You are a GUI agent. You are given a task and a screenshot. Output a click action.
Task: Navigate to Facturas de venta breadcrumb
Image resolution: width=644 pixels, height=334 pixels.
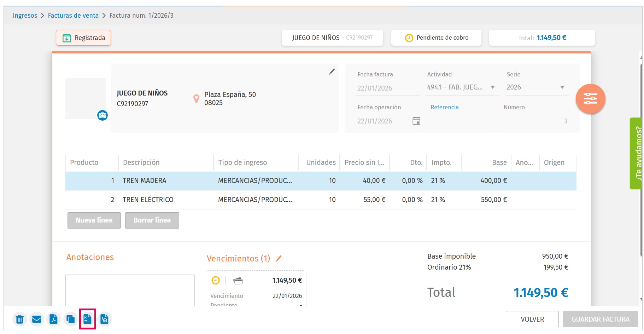(x=73, y=16)
